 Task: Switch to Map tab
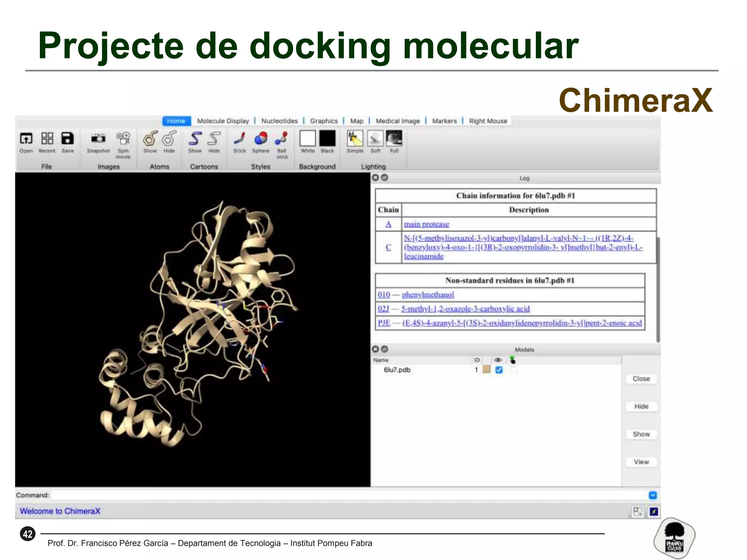click(357, 121)
